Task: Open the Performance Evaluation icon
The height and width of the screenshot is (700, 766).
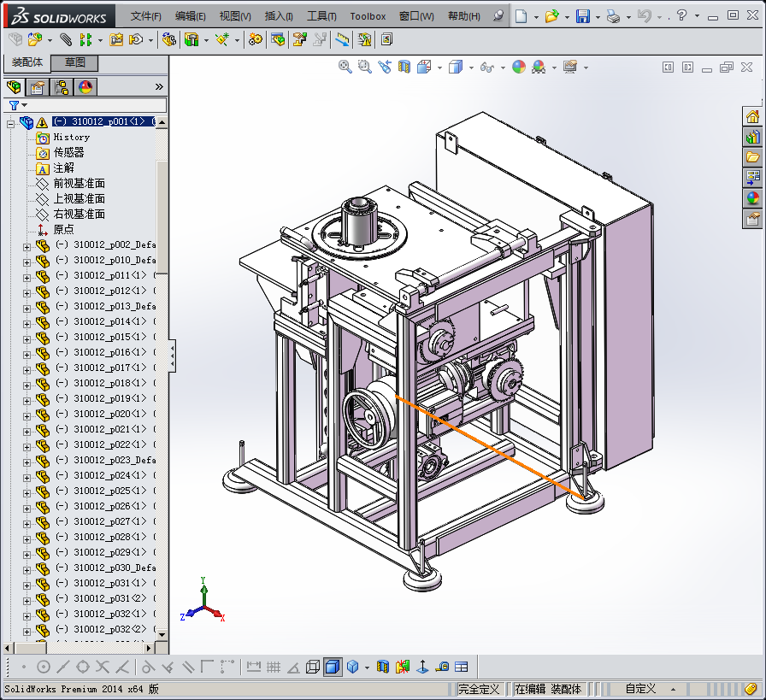Action: pyautogui.click(x=364, y=39)
